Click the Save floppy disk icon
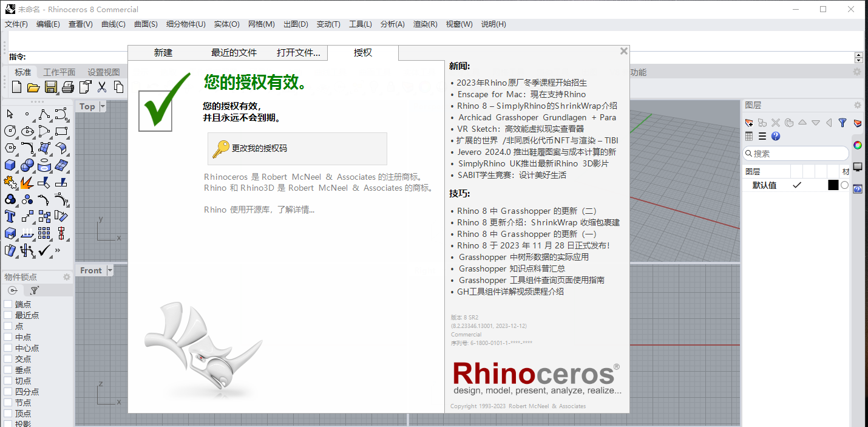The width and height of the screenshot is (868, 427). pos(51,87)
